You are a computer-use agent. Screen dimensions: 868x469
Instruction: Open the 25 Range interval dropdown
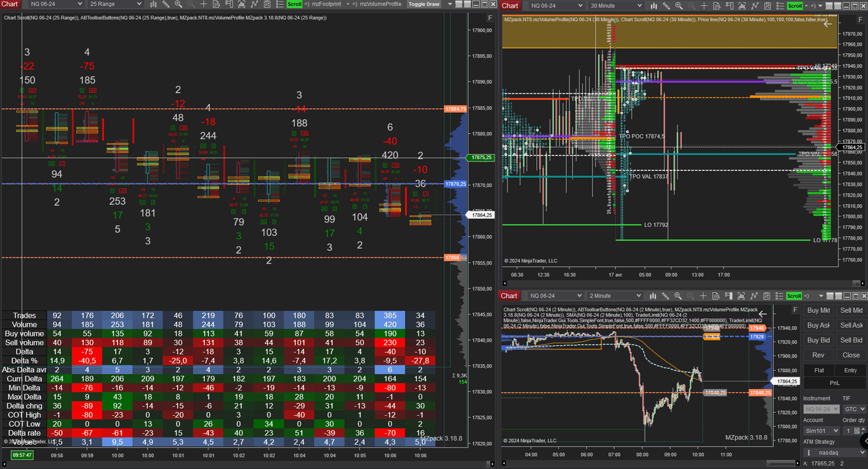pos(115,4)
